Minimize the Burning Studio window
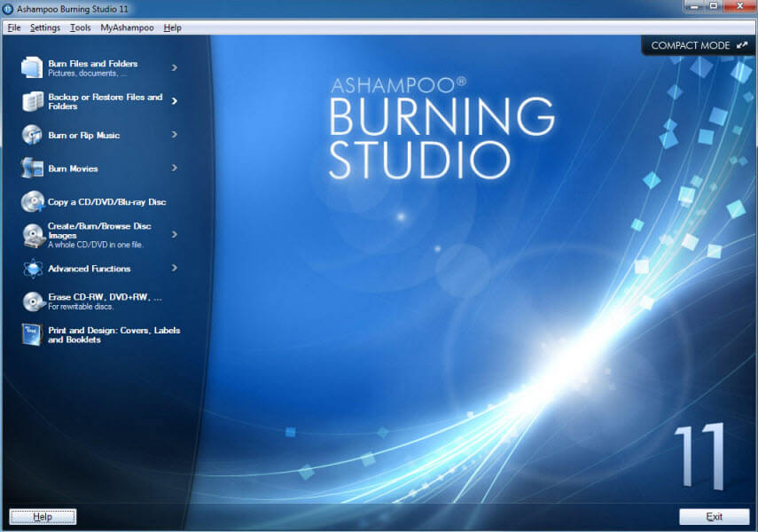758x532 pixels. click(695, 6)
